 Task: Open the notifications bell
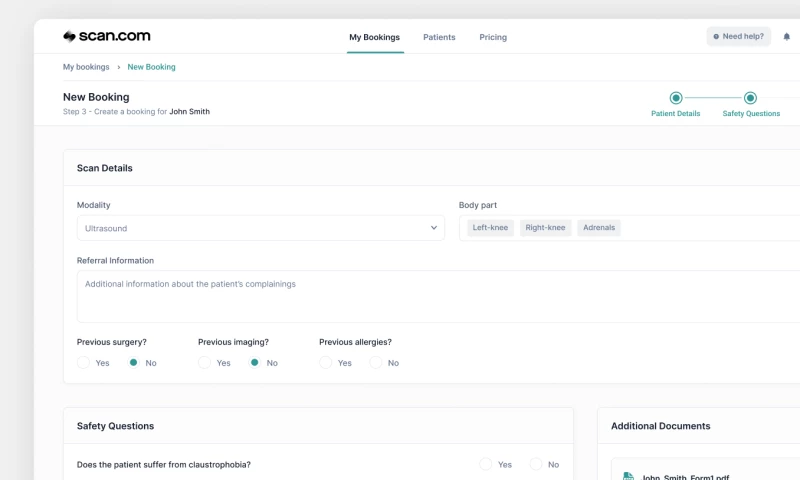coord(786,37)
